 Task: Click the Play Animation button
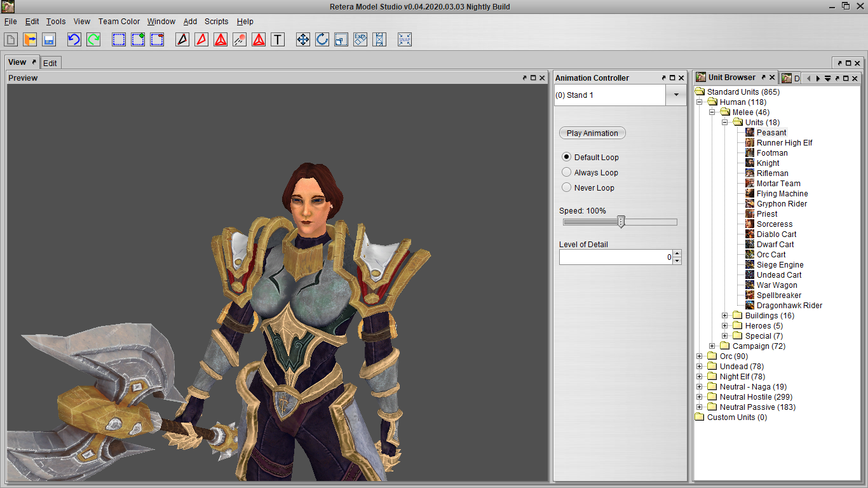tap(592, 133)
